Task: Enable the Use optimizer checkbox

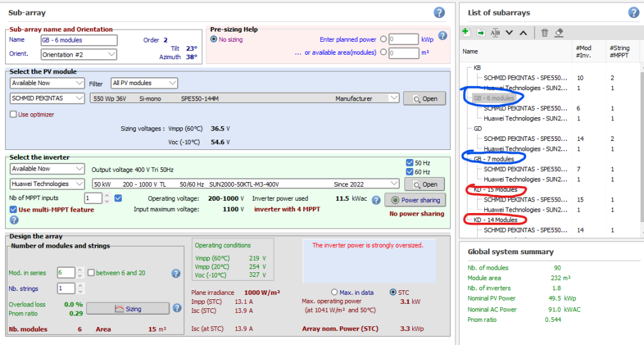Action: (14, 115)
